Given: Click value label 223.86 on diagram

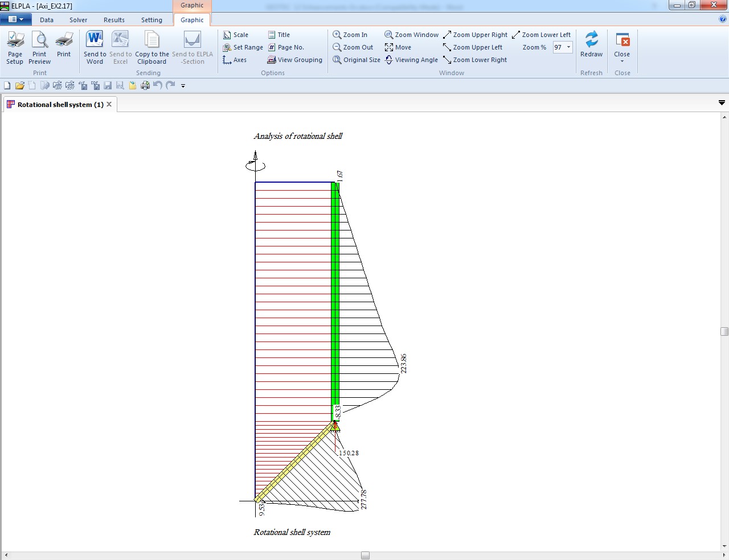Looking at the screenshot, I should [404, 364].
